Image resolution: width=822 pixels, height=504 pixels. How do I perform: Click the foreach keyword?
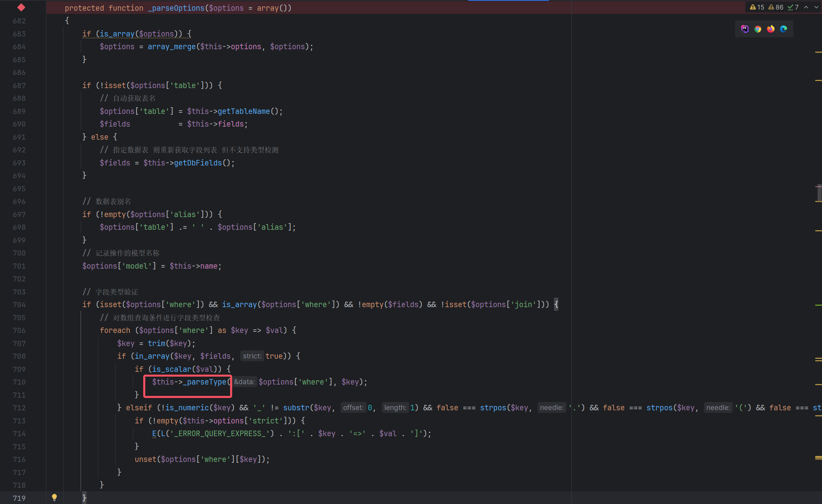115,330
